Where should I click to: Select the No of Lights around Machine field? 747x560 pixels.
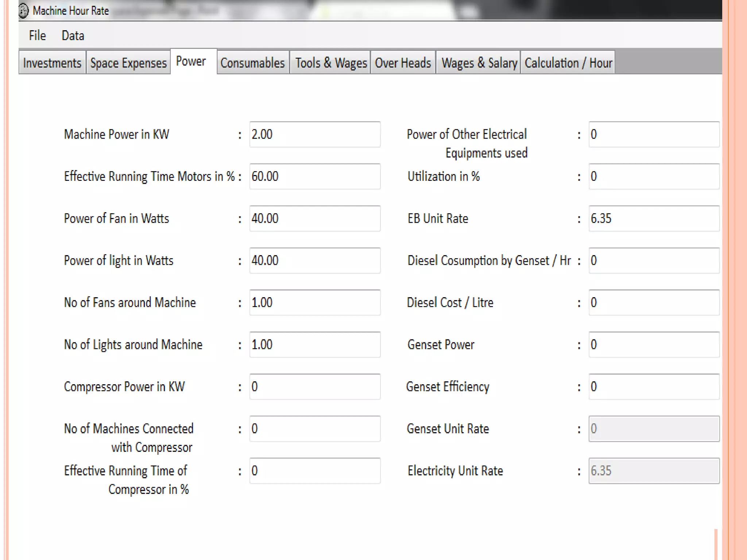[x=314, y=345]
